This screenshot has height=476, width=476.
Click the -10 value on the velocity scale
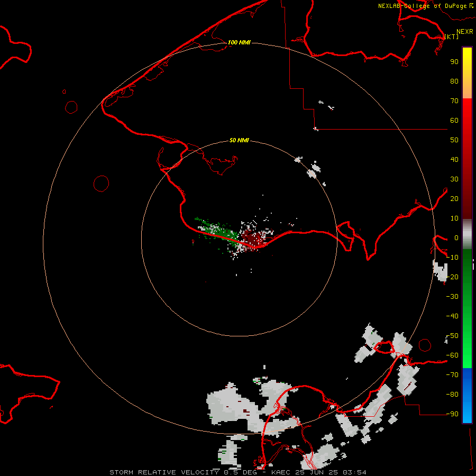coord(452,258)
